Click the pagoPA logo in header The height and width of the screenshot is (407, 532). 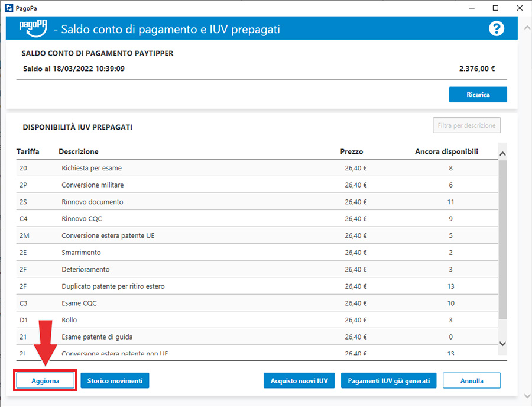(x=33, y=28)
